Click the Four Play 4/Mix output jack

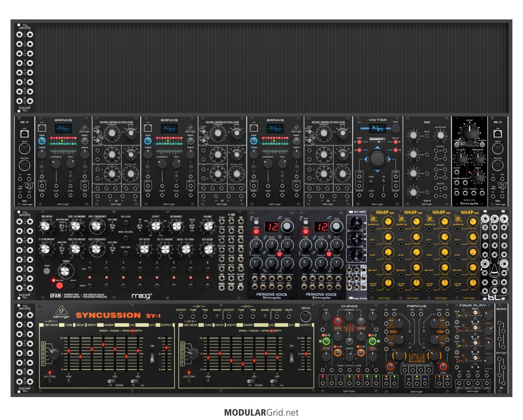click(487, 383)
